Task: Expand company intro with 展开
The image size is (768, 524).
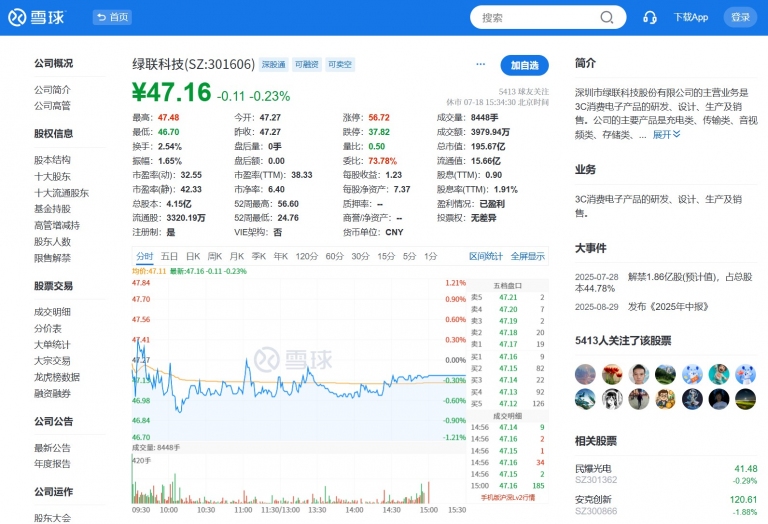Action: point(666,134)
